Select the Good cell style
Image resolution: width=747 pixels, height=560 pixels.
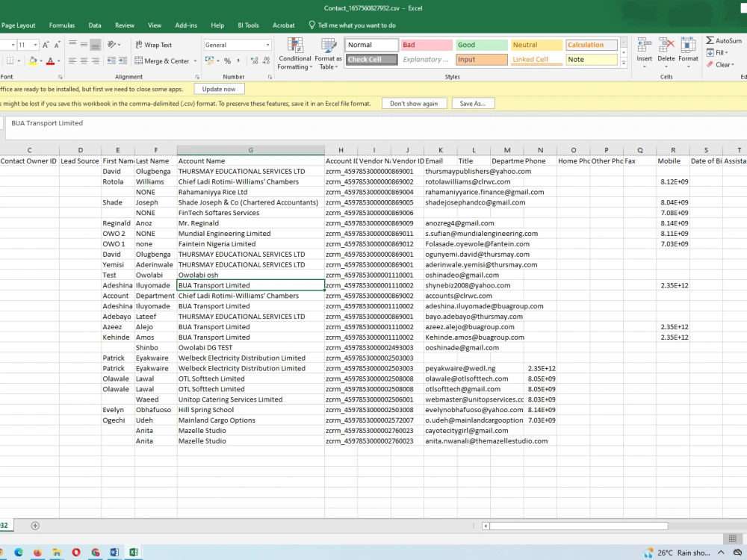point(480,45)
